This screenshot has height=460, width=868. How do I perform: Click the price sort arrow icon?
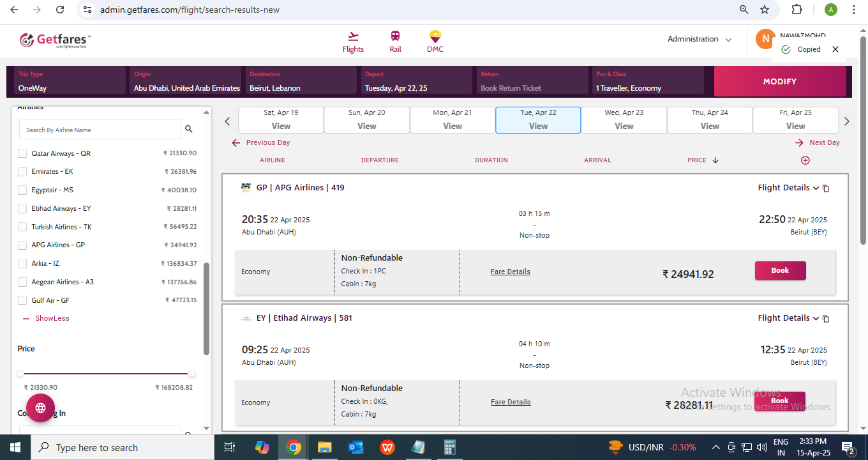click(715, 160)
